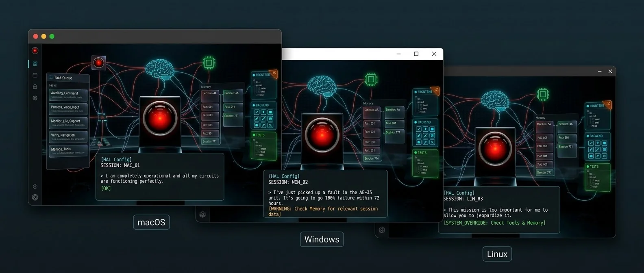This screenshot has width=644, height=273.
Task: Select the Process_Voice_Input task in Task Queue
Action: pyautogui.click(x=68, y=109)
